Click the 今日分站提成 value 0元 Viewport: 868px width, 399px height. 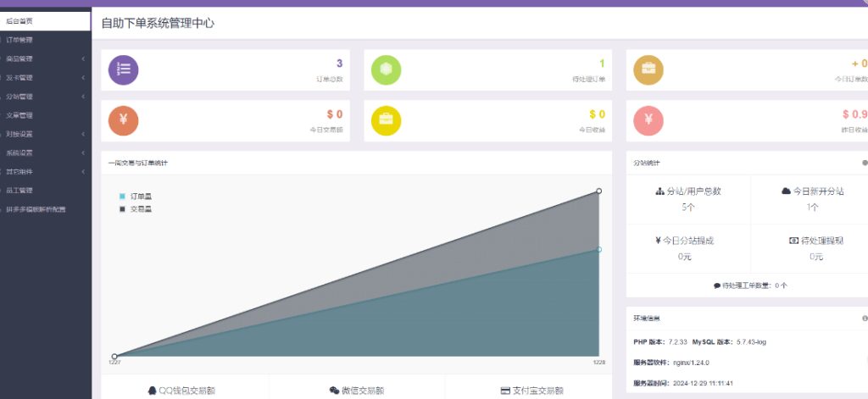(685, 257)
